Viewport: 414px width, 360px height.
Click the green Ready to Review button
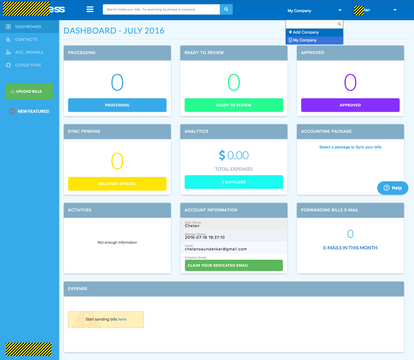pos(234,105)
